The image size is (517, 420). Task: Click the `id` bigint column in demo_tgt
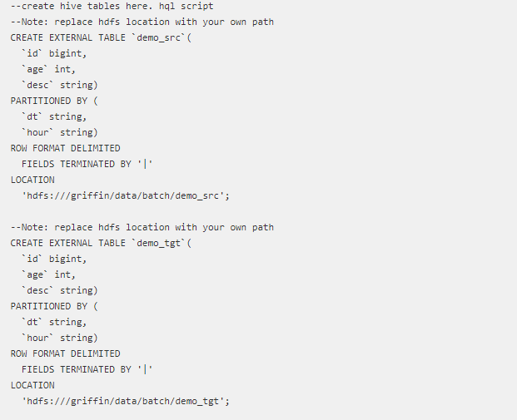click(53, 259)
